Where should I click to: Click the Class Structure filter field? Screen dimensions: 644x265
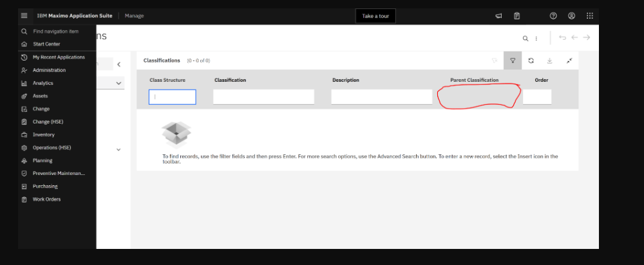173,97
